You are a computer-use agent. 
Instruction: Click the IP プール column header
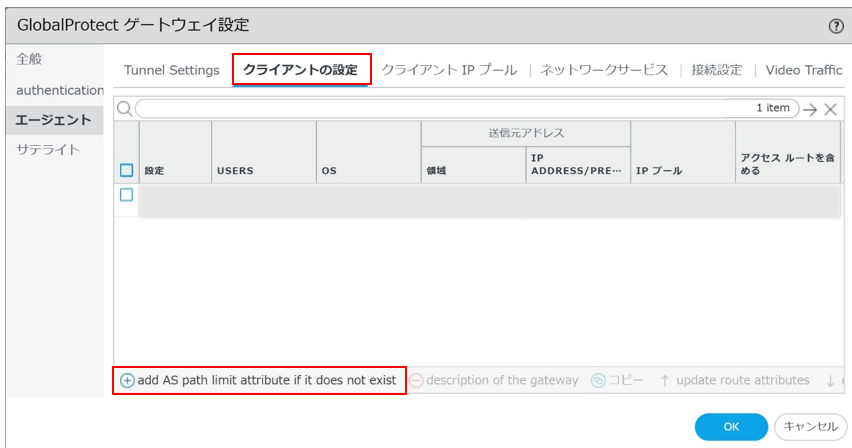(x=683, y=152)
